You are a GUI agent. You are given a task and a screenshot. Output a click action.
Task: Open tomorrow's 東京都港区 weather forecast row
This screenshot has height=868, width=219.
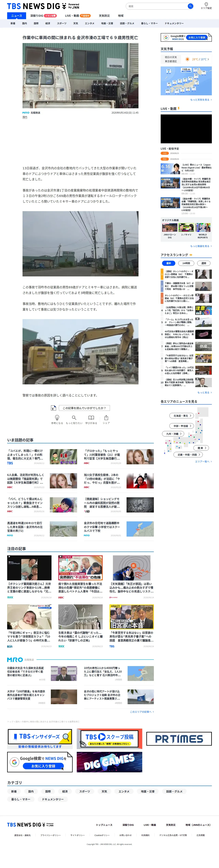(186, 59)
